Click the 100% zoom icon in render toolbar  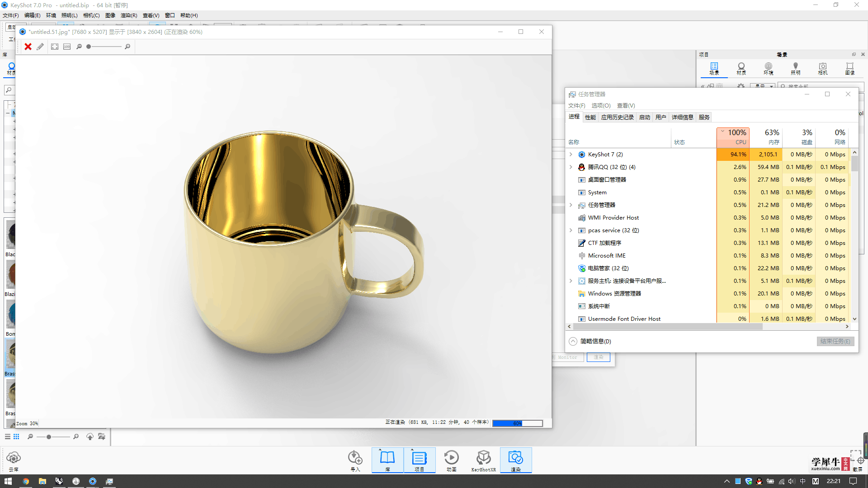(x=67, y=47)
